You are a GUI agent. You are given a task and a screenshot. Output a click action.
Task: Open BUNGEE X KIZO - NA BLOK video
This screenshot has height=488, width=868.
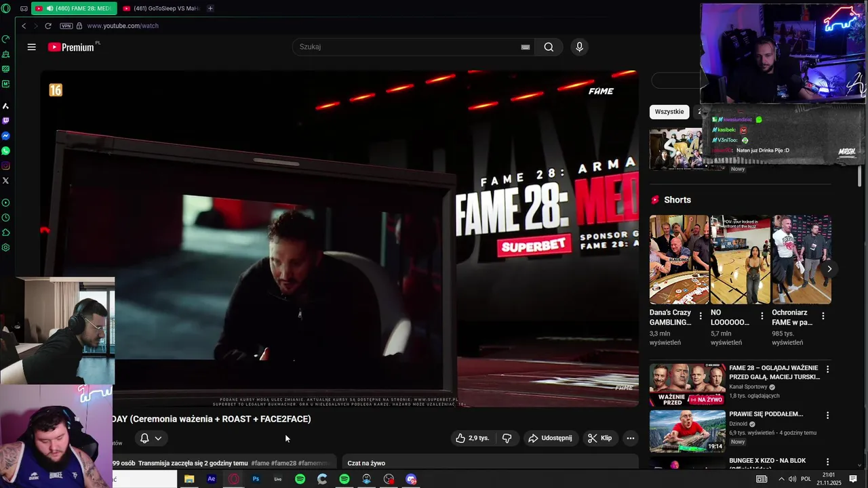click(767, 461)
